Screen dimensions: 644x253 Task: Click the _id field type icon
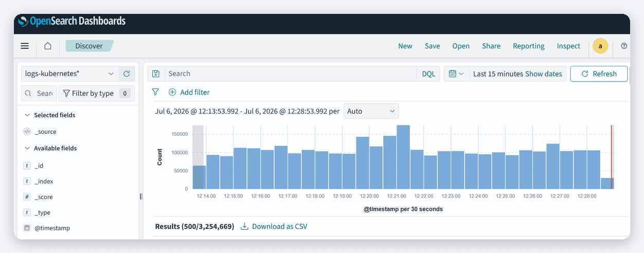[x=27, y=166]
